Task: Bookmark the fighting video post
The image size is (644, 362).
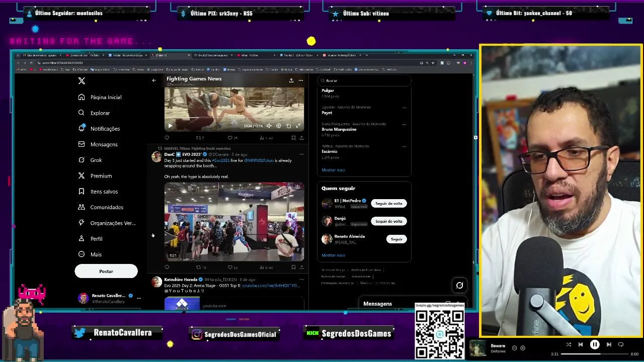Action: 293,138
